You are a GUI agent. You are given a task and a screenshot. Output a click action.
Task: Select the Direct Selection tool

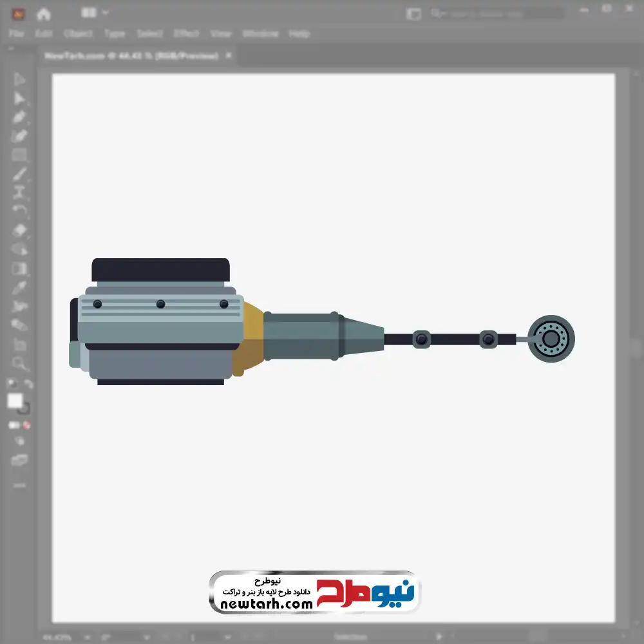point(19,99)
